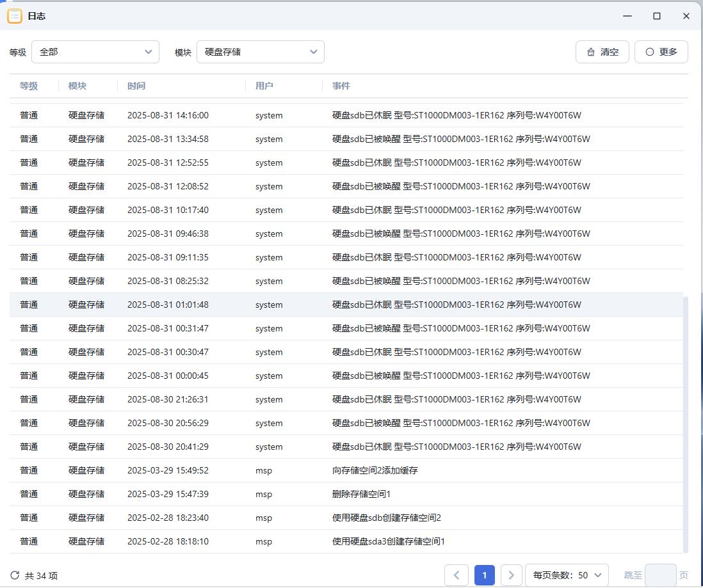The height and width of the screenshot is (588, 703).
Task: Click the refresh icon beside 共 34 项
Action: point(15,575)
